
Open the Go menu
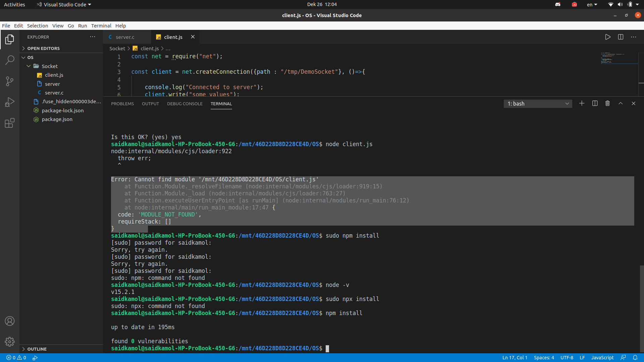pyautogui.click(x=71, y=26)
